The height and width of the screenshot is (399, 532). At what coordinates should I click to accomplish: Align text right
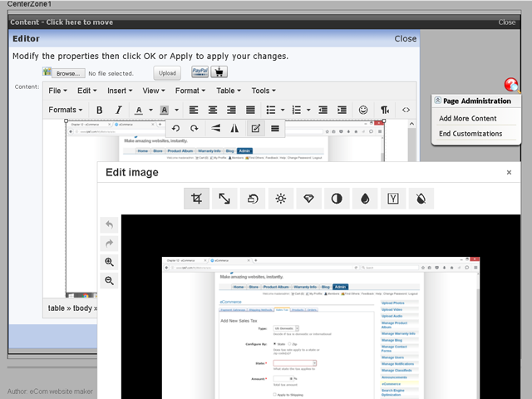click(231, 110)
